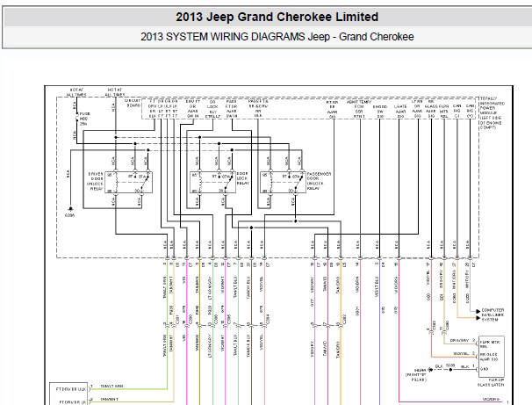
Task: Click the "FUSE 25A" label near the fuse
Action: [x=84, y=119]
